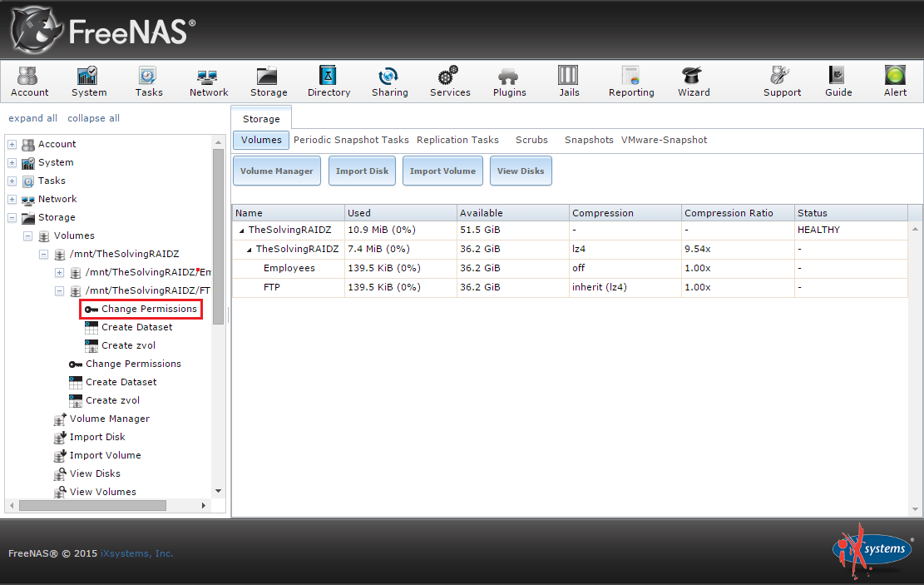The width and height of the screenshot is (924, 585).
Task: Click the Volume Manager button
Action: (x=277, y=171)
